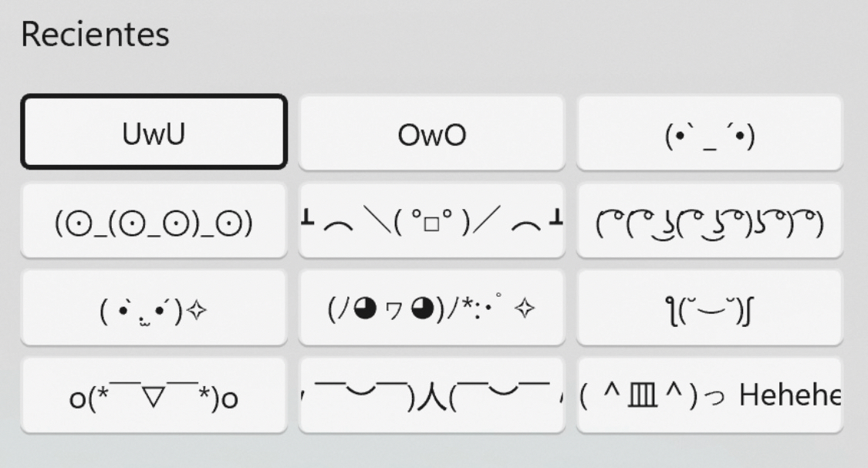Insert the kaomoji with ▽ triangle mouth
This screenshot has width=868, height=468.
coord(154,396)
